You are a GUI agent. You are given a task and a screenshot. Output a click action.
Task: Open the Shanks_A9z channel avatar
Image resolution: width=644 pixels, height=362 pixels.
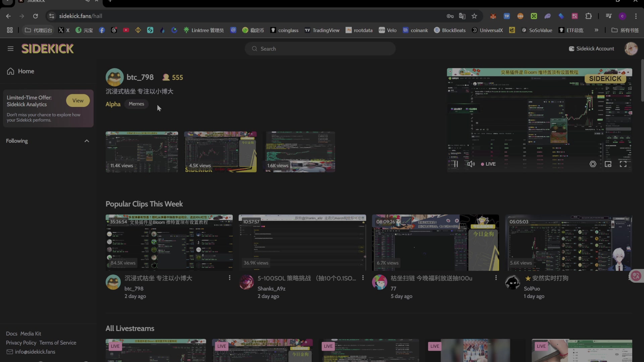click(247, 282)
